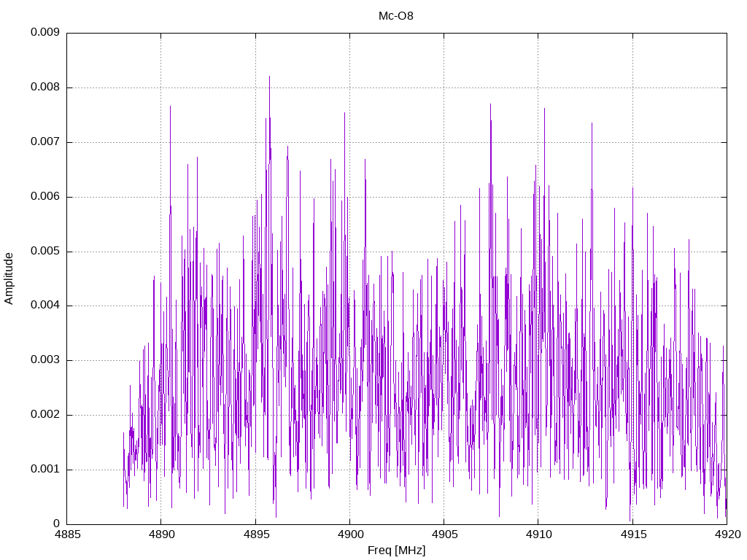Screen dimensions: 747x560
Task: Click the 4885 x-axis tick label
Action: coord(67,534)
